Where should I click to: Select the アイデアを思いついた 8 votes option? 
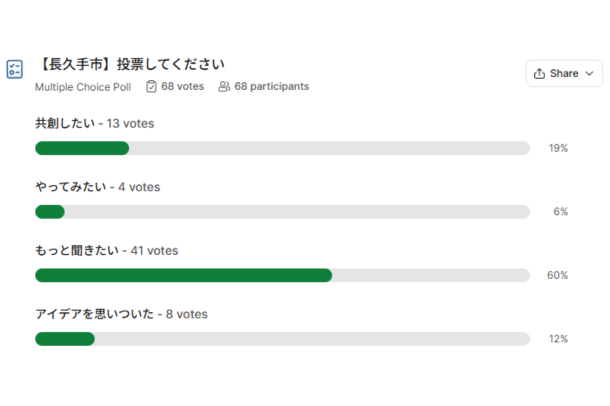(x=121, y=314)
